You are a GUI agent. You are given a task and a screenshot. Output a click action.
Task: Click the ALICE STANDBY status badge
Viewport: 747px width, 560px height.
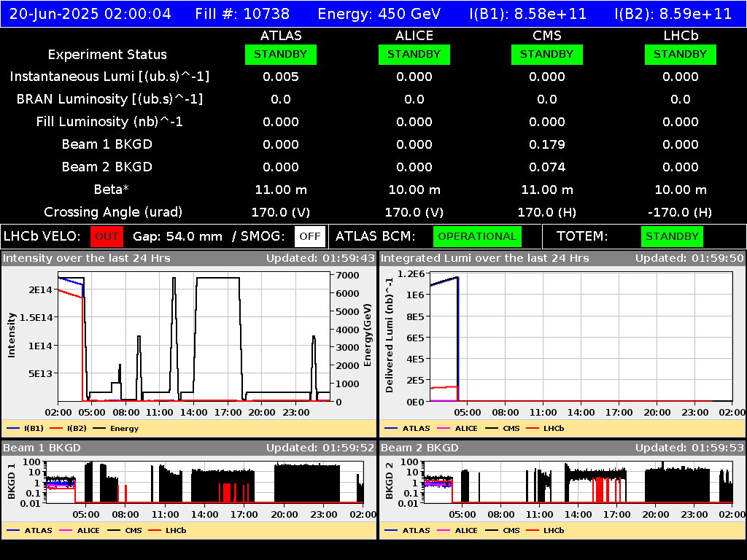414,55
